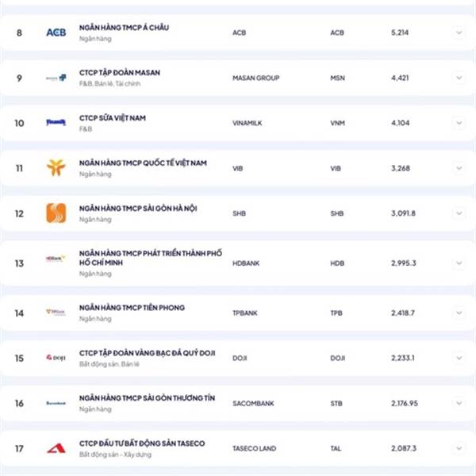Click the Taseco Land red logo
Image resolution: width=476 pixels, height=476 pixels.
(56, 448)
